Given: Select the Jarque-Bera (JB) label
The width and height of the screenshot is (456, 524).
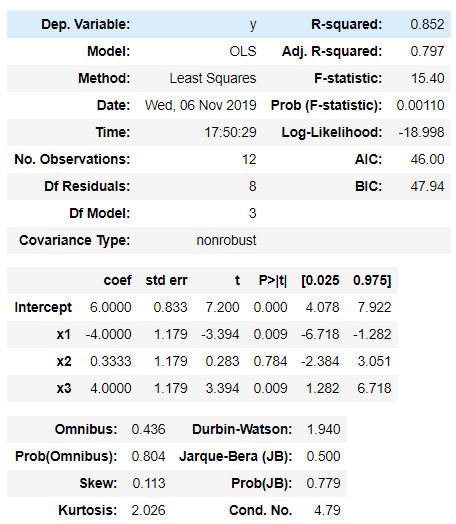Looking at the screenshot, I should (236, 457).
